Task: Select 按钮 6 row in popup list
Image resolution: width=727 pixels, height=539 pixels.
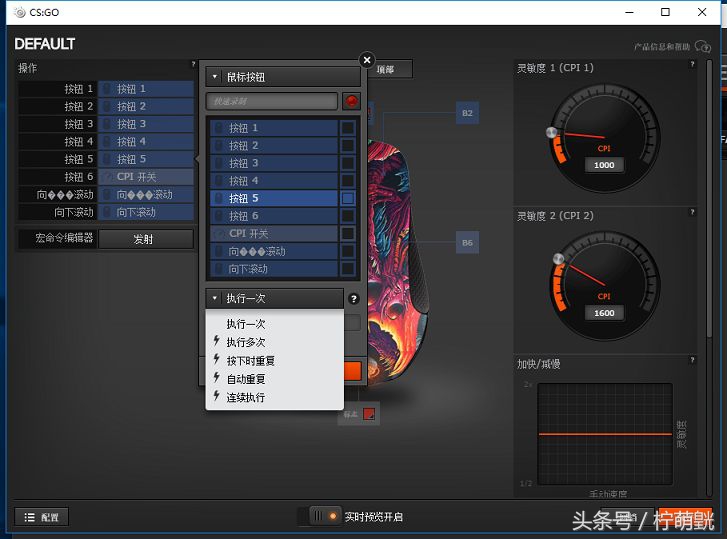Action: 274,216
